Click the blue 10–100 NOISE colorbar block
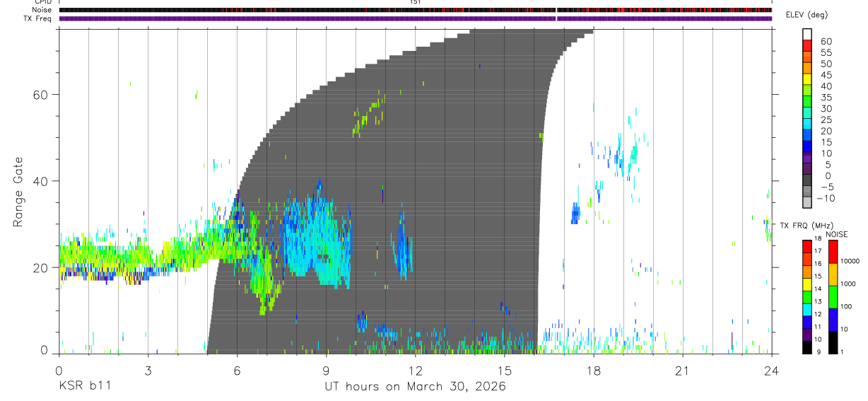The image size is (868, 401). tap(833, 320)
